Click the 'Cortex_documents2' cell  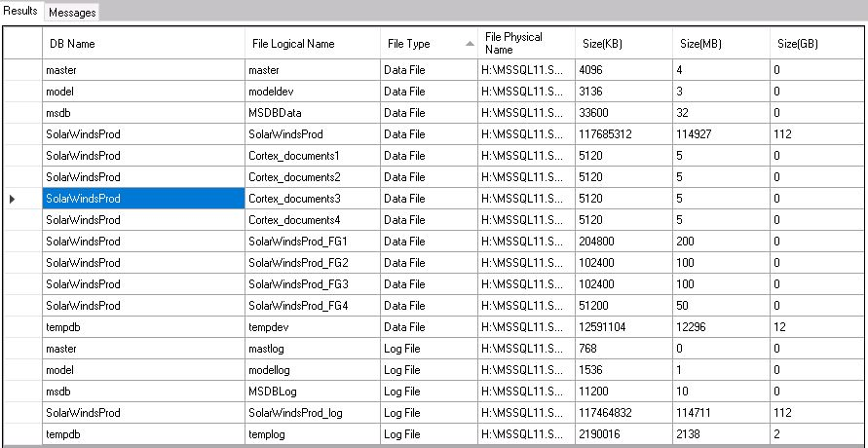tap(313, 177)
